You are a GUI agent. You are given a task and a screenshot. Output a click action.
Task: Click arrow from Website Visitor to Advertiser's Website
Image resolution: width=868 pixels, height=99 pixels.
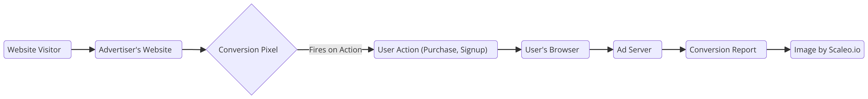83,50
